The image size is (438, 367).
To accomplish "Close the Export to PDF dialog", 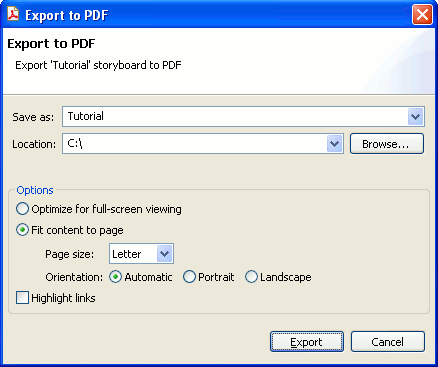I will (422, 15).
